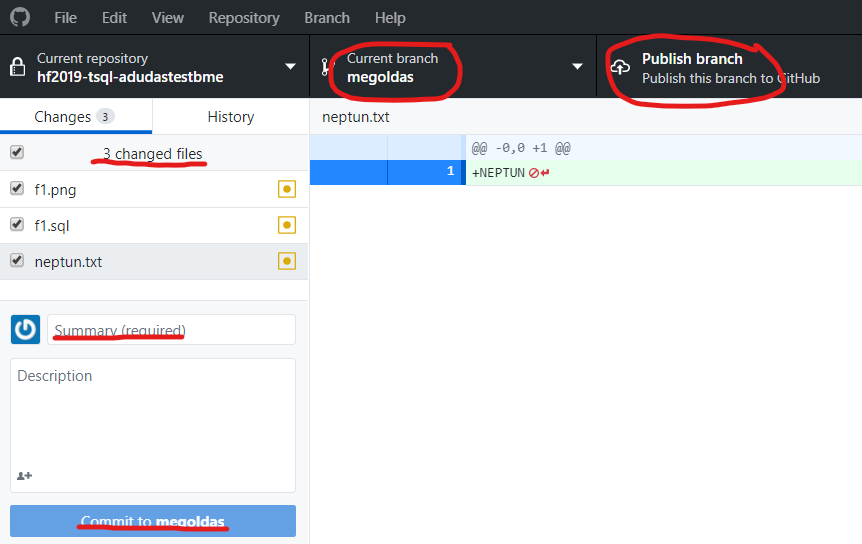862x544 pixels.
Task: Open the Repository menu
Action: [x=244, y=18]
